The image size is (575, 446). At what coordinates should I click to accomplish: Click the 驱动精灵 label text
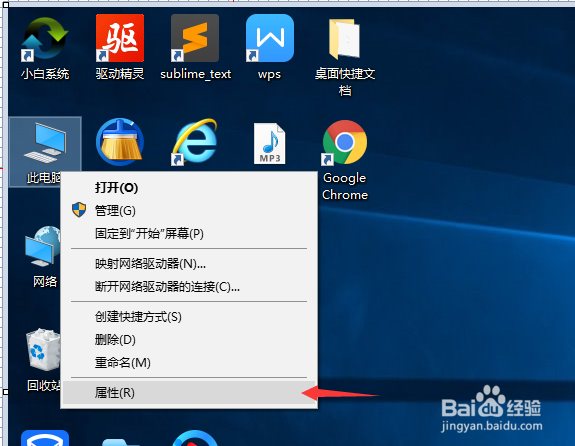click(x=120, y=74)
